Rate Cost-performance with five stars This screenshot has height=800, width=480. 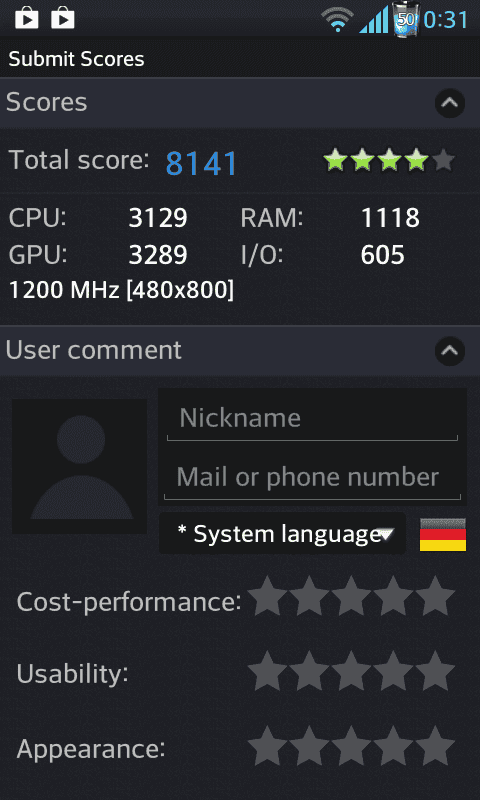click(x=435, y=596)
